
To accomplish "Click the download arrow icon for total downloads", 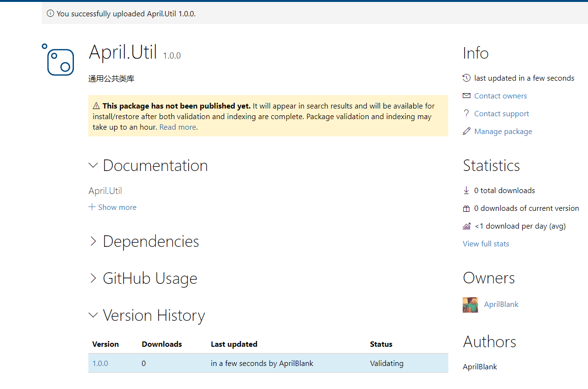I will tap(466, 190).
